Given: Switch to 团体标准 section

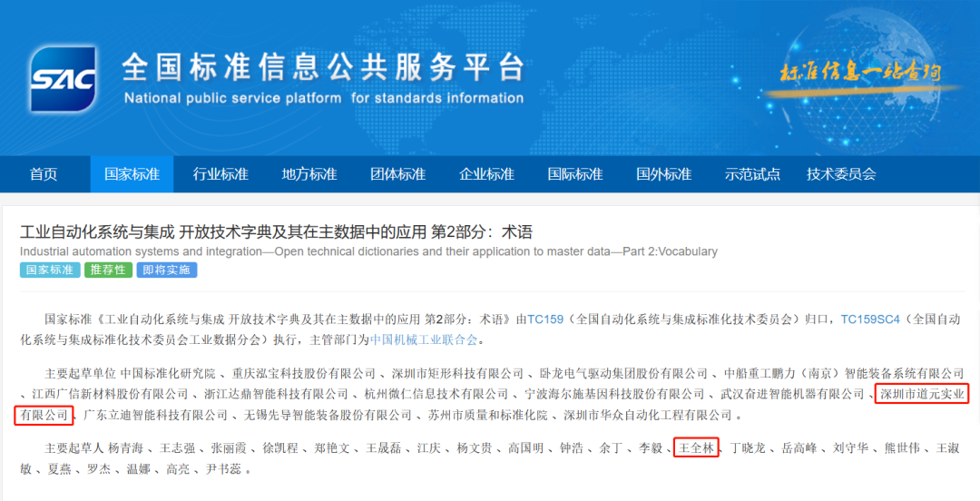Looking at the screenshot, I should (x=398, y=174).
